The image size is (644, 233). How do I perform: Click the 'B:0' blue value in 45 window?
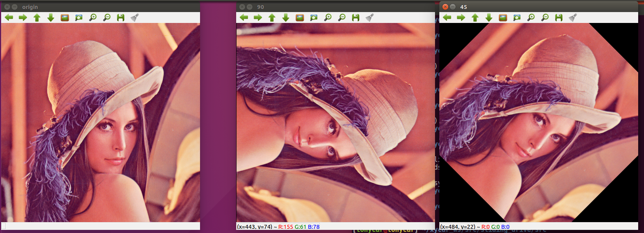(x=505, y=227)
